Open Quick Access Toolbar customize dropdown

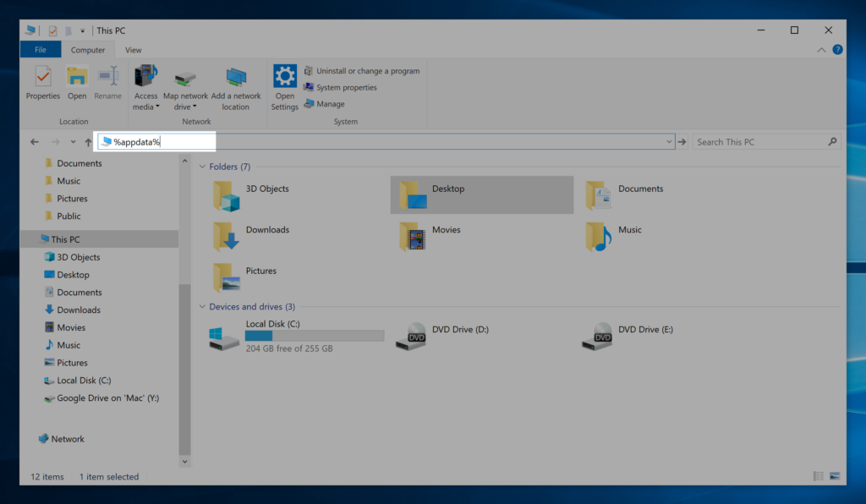(82, 31)
